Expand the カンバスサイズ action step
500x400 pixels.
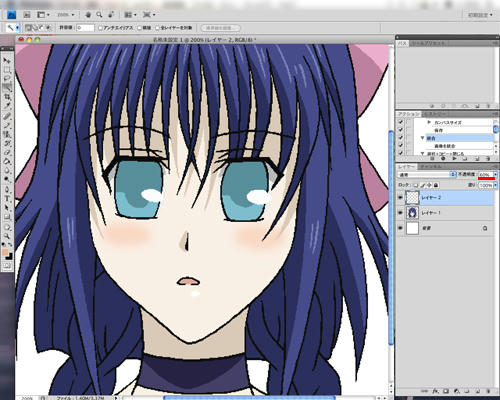pos(429,122)
